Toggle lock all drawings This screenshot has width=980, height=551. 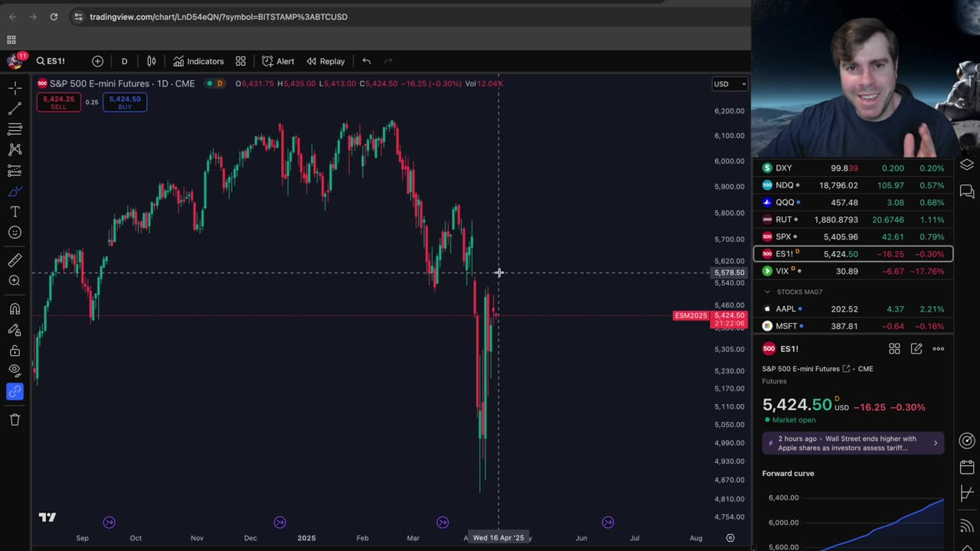click(x=15, y=350)
